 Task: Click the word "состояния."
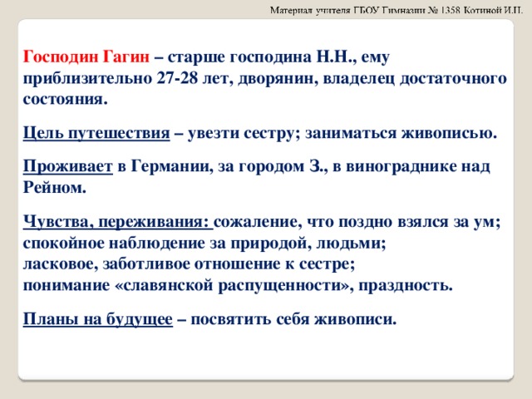coord(65,100)
